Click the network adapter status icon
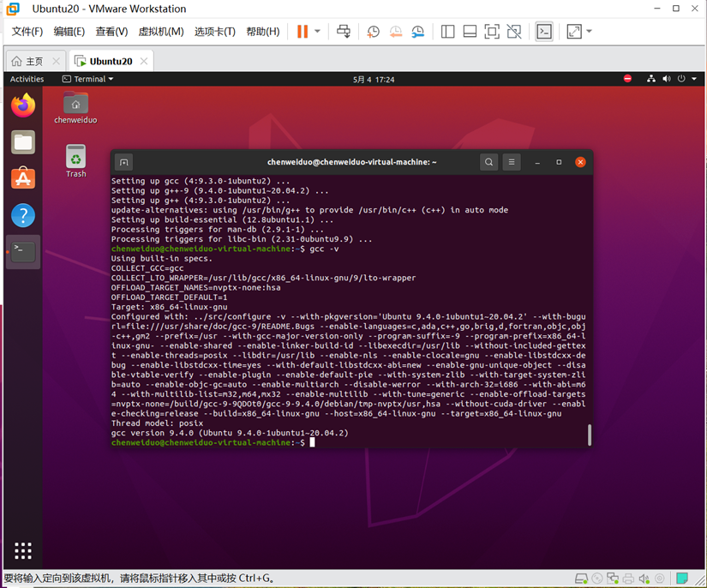The width and height of the screenshot is (707, 588). pos(613,579)
